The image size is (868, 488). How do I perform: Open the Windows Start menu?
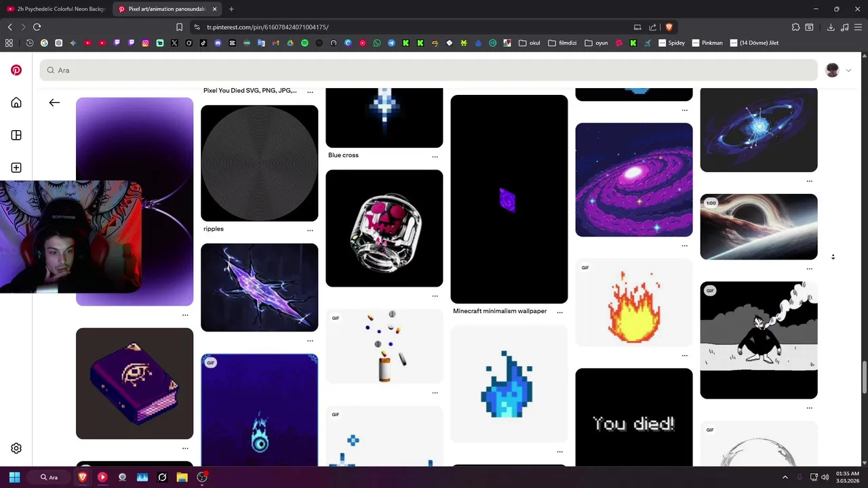(14, 477)
